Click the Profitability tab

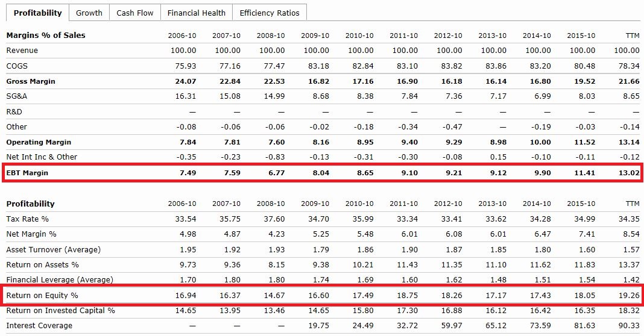pos(37,13)
